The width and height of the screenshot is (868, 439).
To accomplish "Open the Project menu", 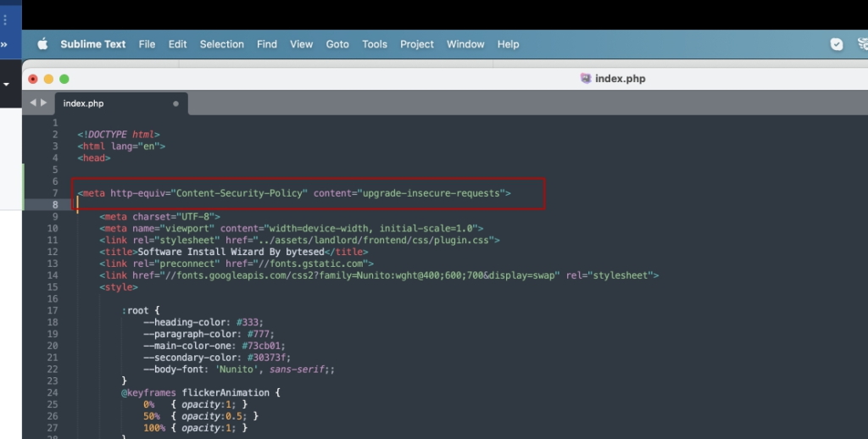I will coord(417,44).
